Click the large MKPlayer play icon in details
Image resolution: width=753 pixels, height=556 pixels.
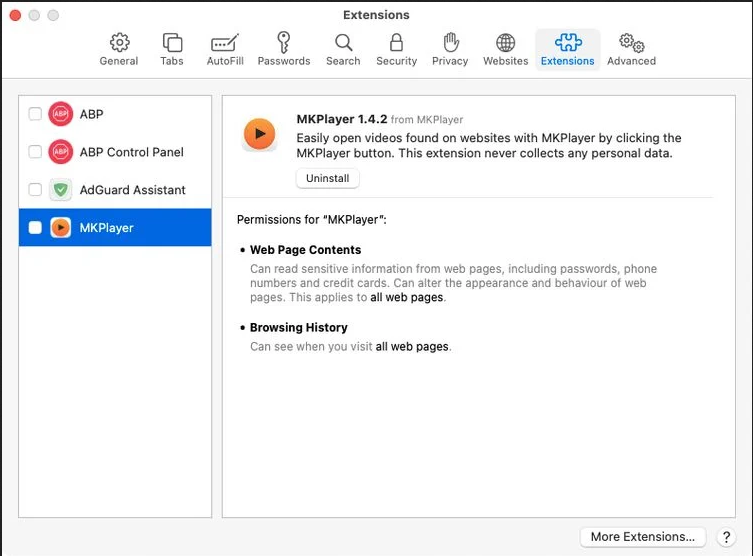[259, 134]
